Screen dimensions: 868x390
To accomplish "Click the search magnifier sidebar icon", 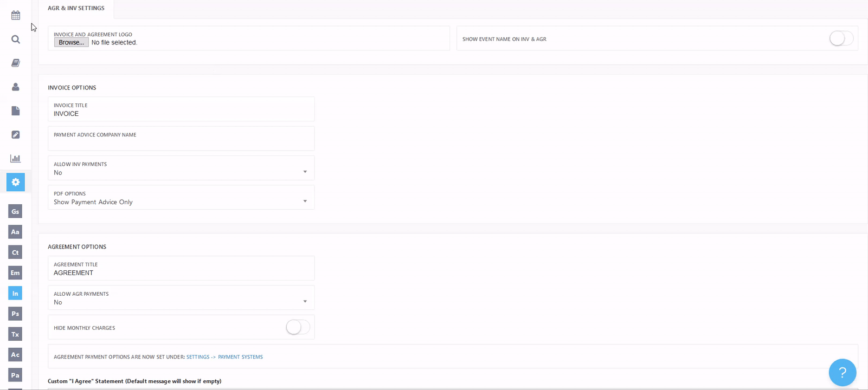I will coord(16,39).
